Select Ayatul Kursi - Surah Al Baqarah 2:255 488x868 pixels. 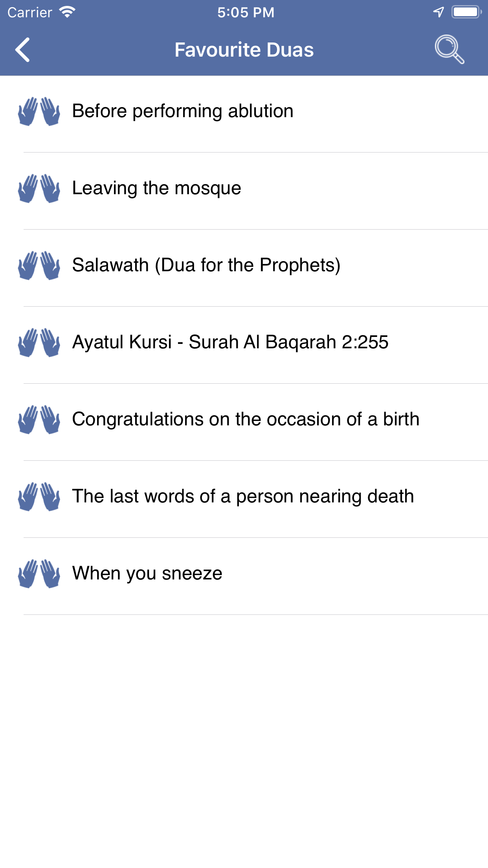click(230, 342)
